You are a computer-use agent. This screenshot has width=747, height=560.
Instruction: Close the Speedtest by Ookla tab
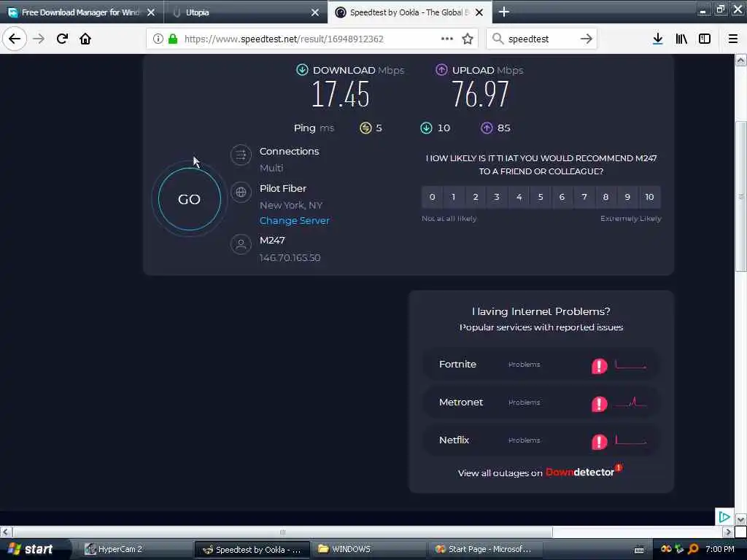pyautogui.click(x=479, y=12)
